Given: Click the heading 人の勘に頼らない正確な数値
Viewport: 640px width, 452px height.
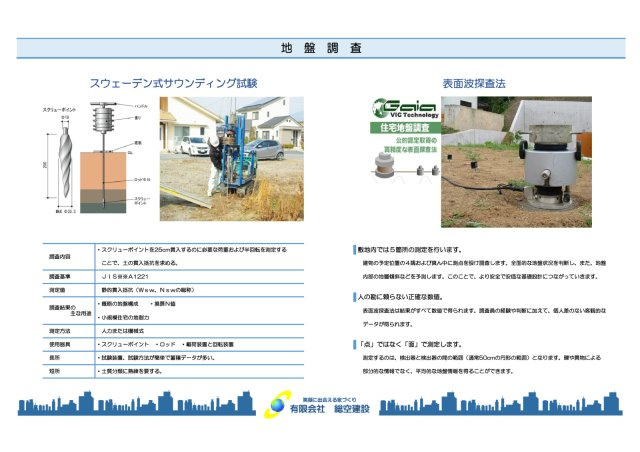Looking at the screenshot, I should 400,297.
